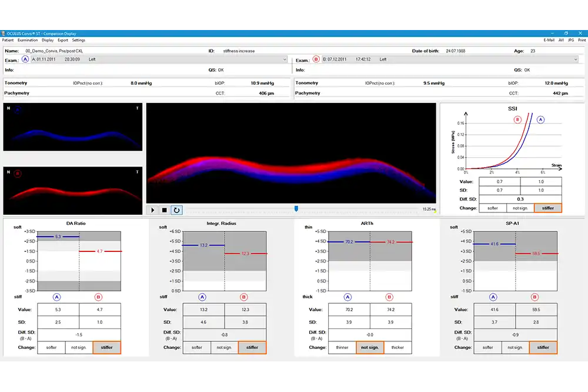Viewport: 588px width, 392px height.
Task: Click the red B circle icon beside Exam
Action: (x=316, y=59)
